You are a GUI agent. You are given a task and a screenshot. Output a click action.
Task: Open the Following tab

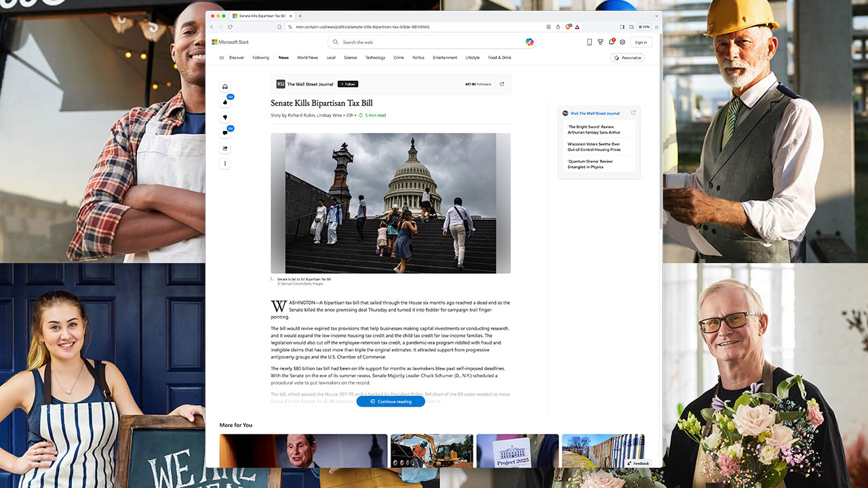tap(261, 58)
